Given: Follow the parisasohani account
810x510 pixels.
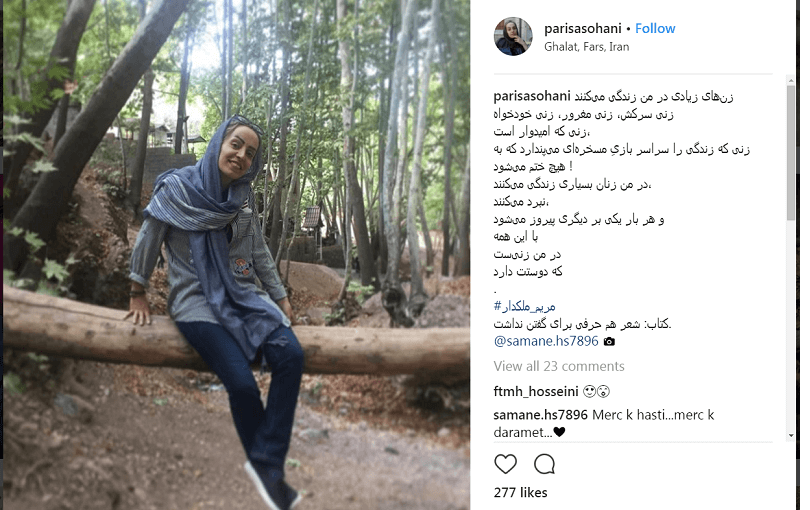Looking at the screenshot, I should pyautogui.click(x=655, y=28).
